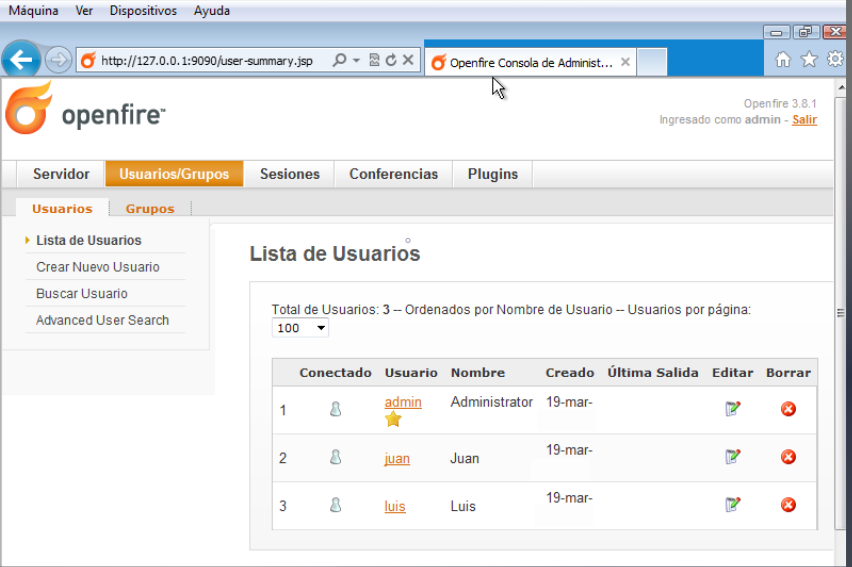Screen dimensions: 852x567
Task: Open the address bar search dropdown arrow
Action: [356, 61]
